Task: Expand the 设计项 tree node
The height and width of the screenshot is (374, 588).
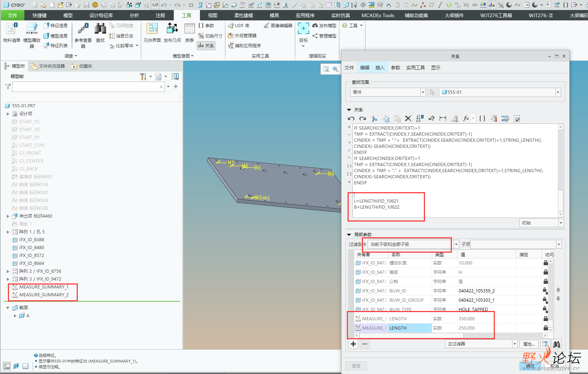Action: tap(8, 114)
